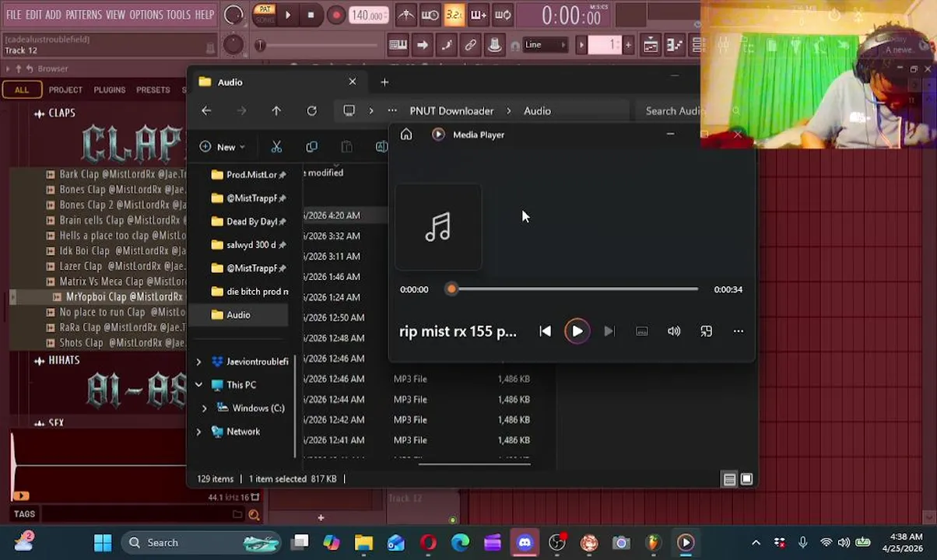Add a new File Explorer tab
Viewport: 937px width, 560px height.
tap(384, 82)
